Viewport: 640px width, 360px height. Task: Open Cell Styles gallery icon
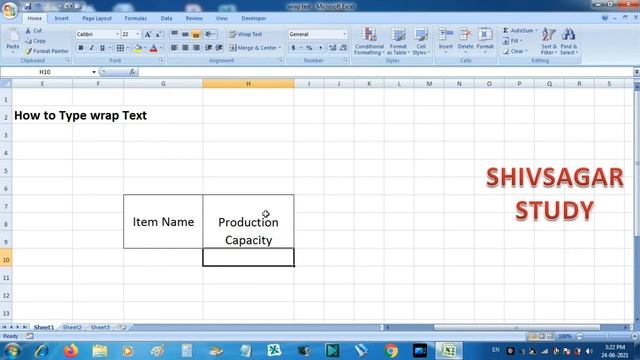coord(421,34)
